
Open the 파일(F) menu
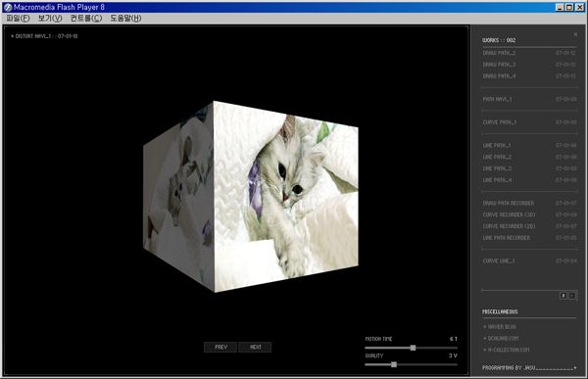point(18,18)
